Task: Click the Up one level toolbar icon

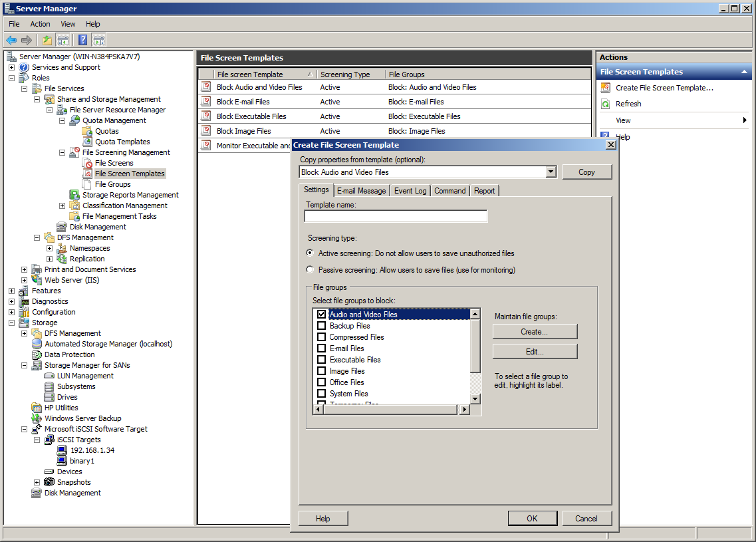Action: (x=47, y=40)
